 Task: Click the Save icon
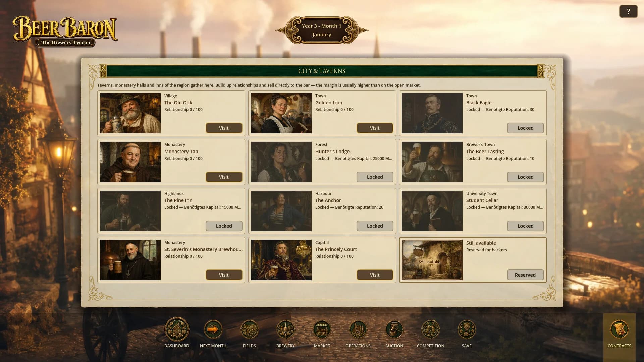click(x=467, y=329)
